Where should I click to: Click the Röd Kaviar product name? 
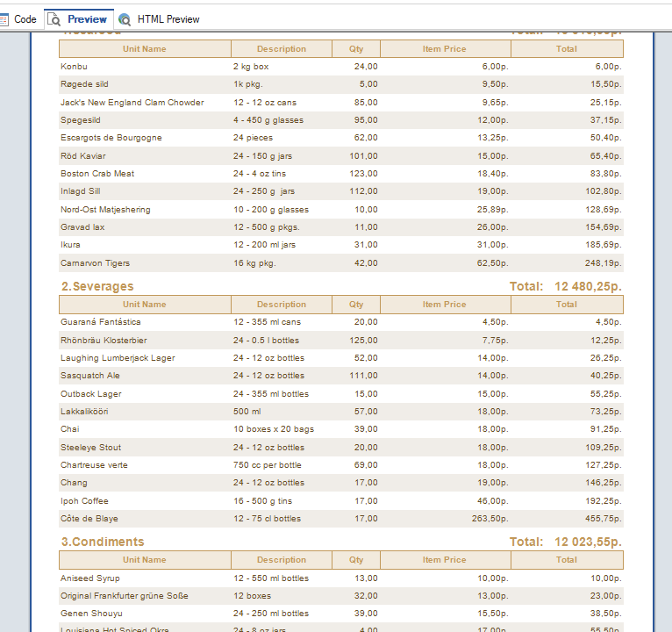83,156
